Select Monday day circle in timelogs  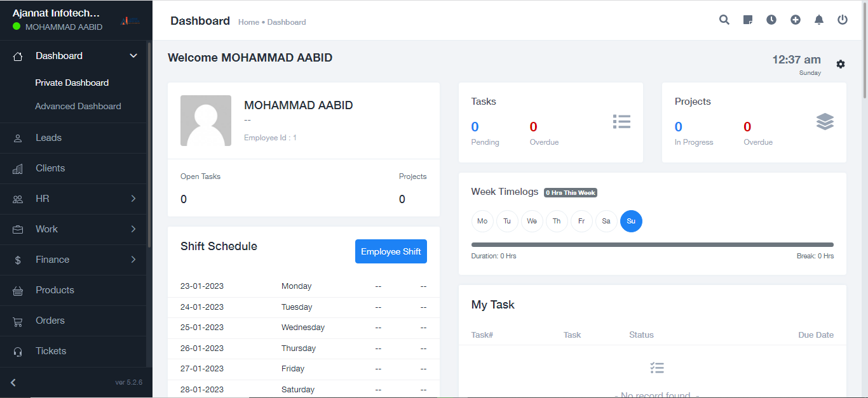[x=482, y=221]
